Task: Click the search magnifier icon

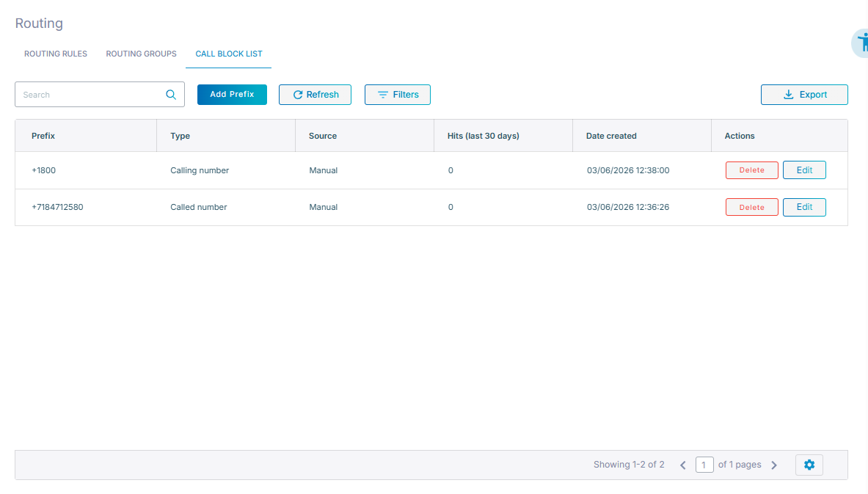Action: tap(171, 95)
